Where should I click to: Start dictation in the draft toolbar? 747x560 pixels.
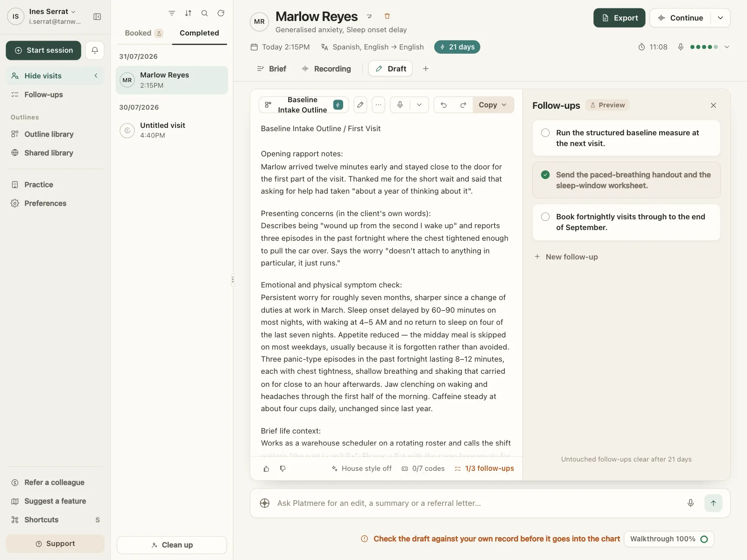click(400, 105)
